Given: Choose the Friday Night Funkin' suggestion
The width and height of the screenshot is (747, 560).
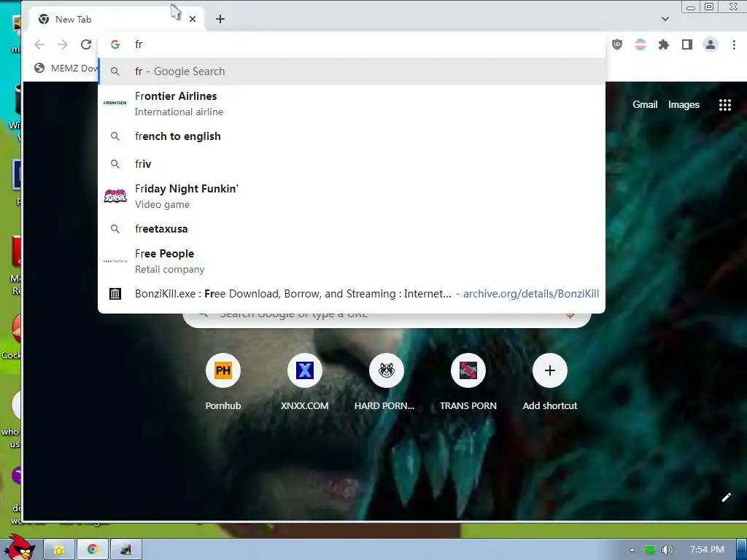Looking at the screenshot, I should [x=352, y=196].
